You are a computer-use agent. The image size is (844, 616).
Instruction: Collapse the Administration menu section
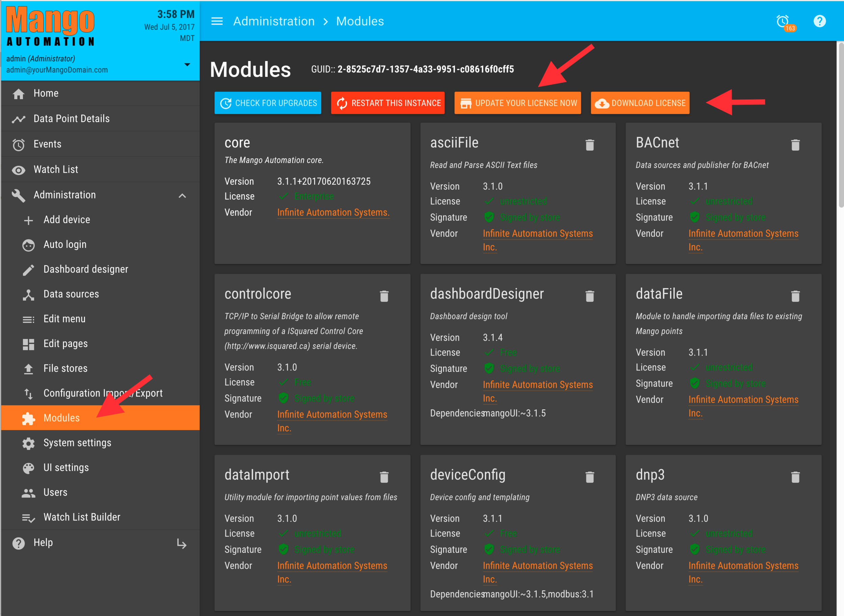click(x=182, y=195)
